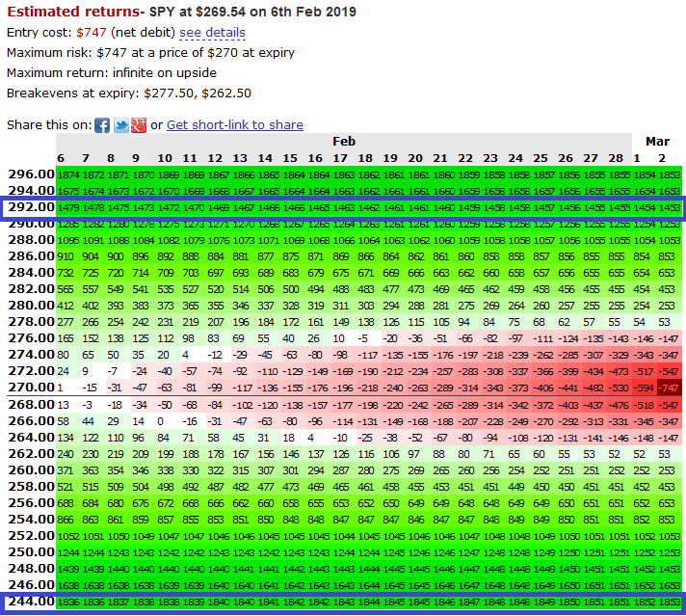Click the 286.00 price row label
Image resolution: width=686 pixels, height=616 pixels.
[x=31, y=256]
